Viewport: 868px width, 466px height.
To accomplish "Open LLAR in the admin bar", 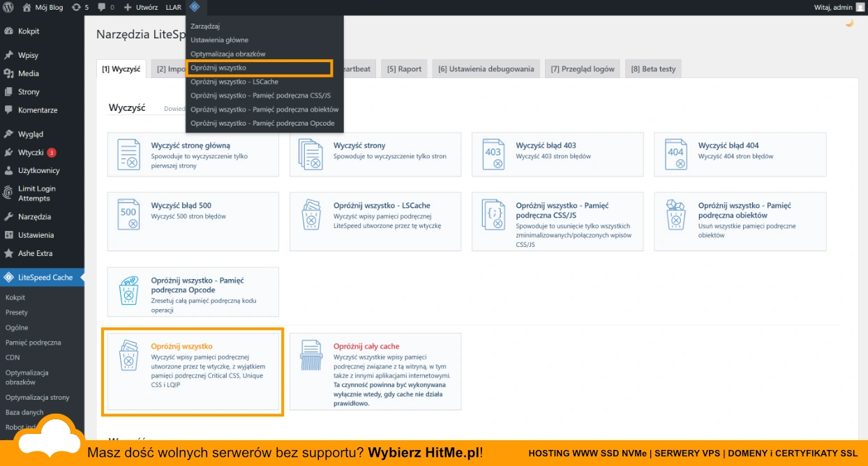I will (x=173, y=7).
